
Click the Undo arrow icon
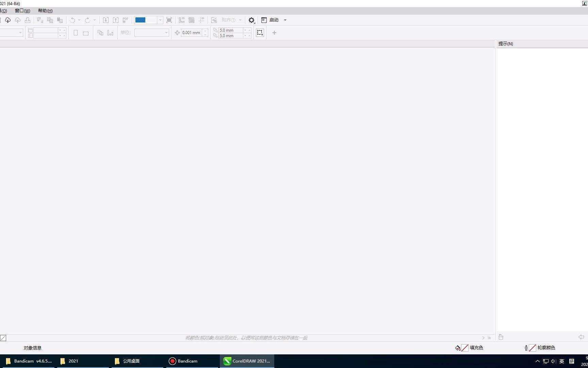click(72, 20)
